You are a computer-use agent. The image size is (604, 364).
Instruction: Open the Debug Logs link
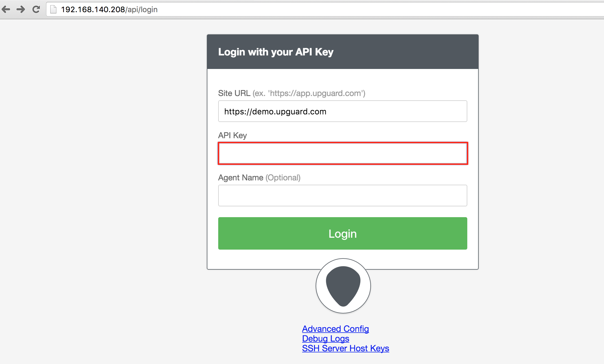(x=325, y=339)
